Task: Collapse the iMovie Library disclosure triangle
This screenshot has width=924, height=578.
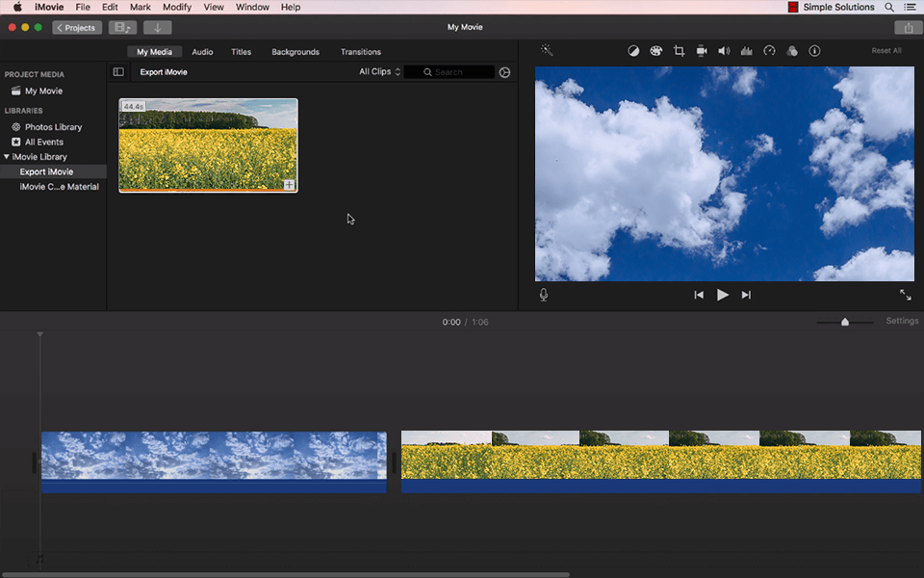Action: click(7, 157)
